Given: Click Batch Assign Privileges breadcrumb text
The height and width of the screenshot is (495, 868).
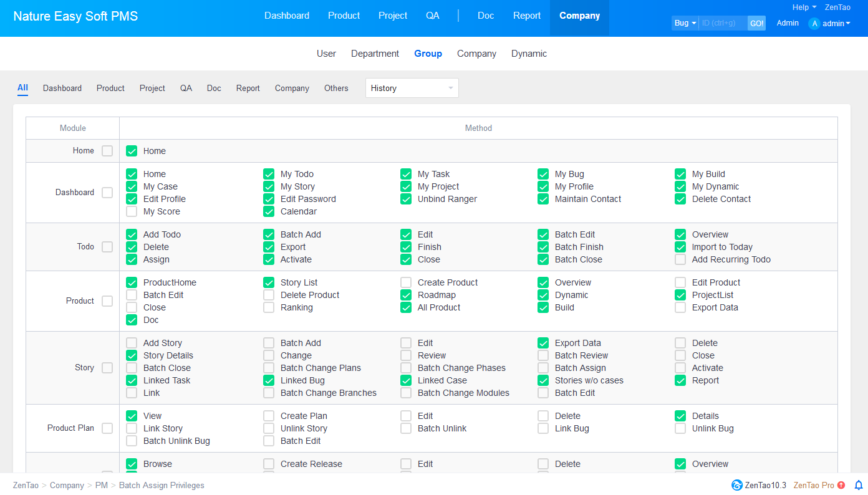Looking at the screenshot, I should (x=162, y=485).
